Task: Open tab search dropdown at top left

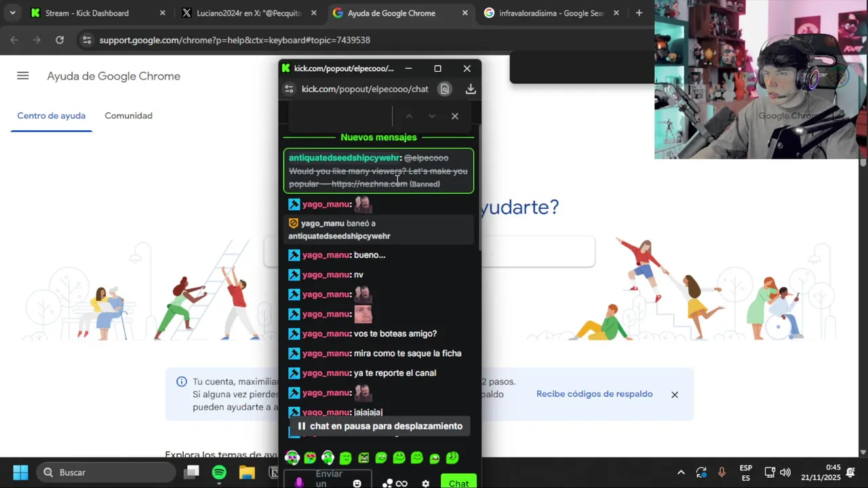Action: point(12,13)
